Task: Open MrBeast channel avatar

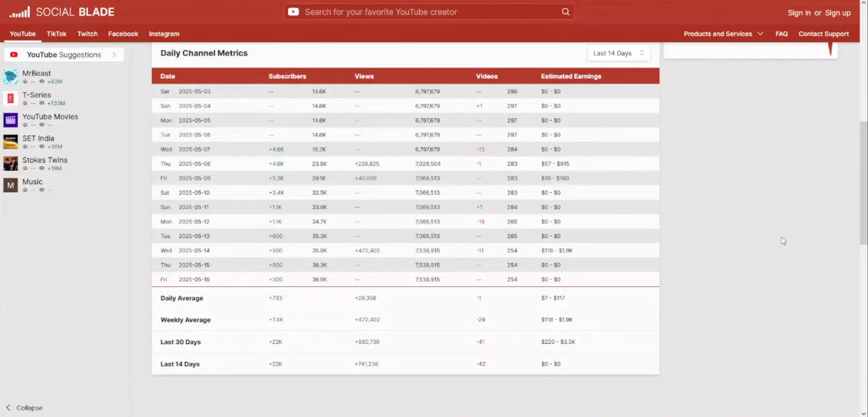Action: pos(11,77)
